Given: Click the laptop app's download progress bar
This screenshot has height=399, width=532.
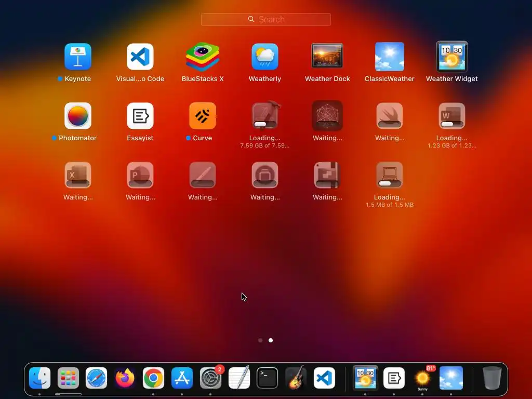Looking at the screenshot, I should point(390,183).
